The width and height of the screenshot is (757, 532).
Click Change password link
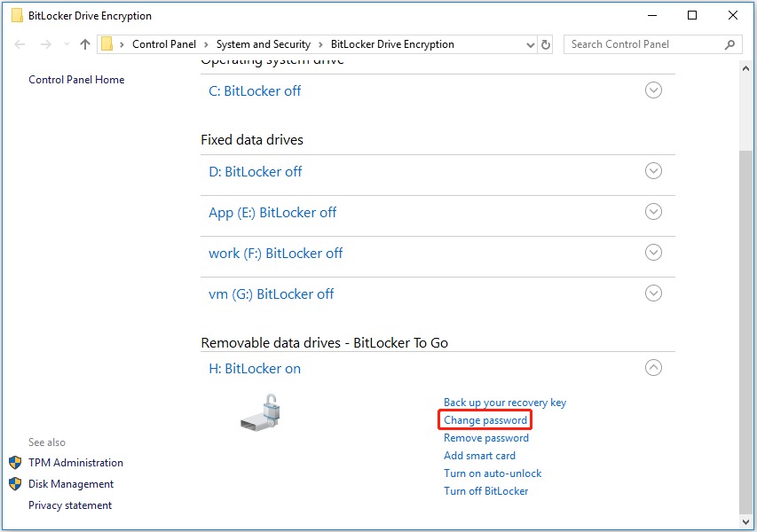click(485, 420)
